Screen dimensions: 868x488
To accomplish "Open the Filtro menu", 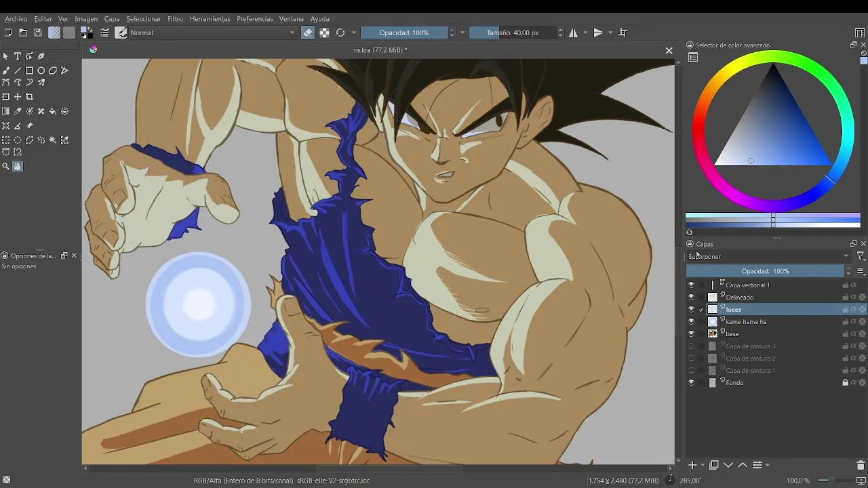I will point(175,19).
